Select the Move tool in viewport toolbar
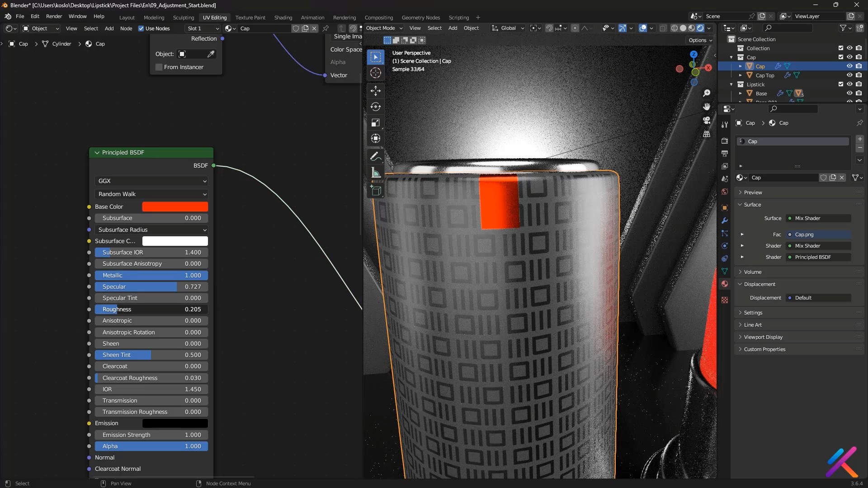The width and height of the screenshot is (868, 488). click(x=375, y=91)
